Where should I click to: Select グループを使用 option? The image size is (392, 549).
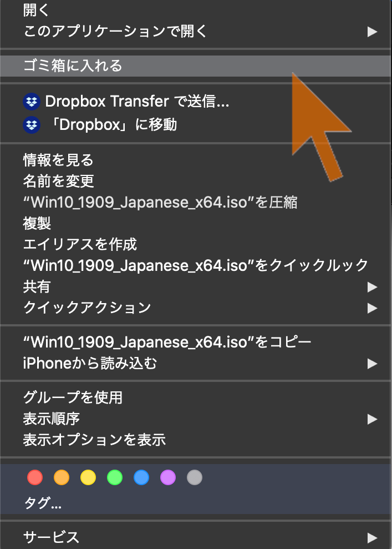195,397
